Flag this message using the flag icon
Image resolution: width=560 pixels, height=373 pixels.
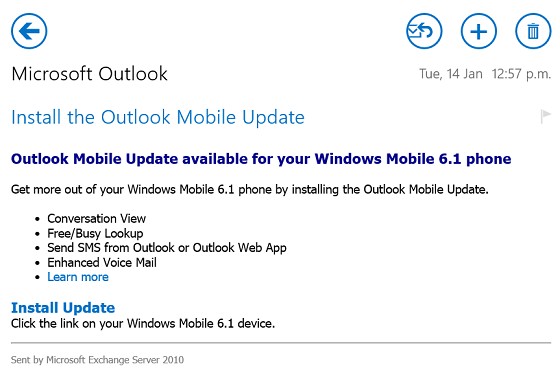545,116
